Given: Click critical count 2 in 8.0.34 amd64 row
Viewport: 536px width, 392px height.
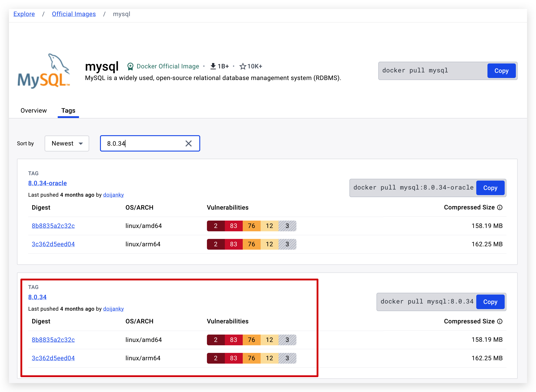Looking at the screenshot, I should 216,339.
